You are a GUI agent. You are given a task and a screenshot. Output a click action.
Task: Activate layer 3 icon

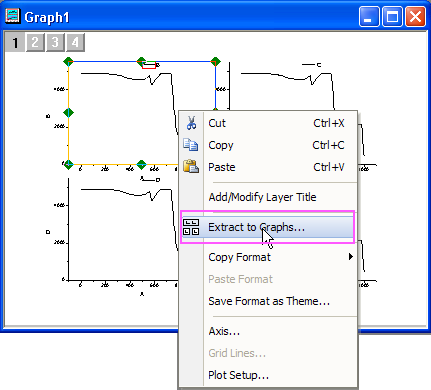(55, 43)
